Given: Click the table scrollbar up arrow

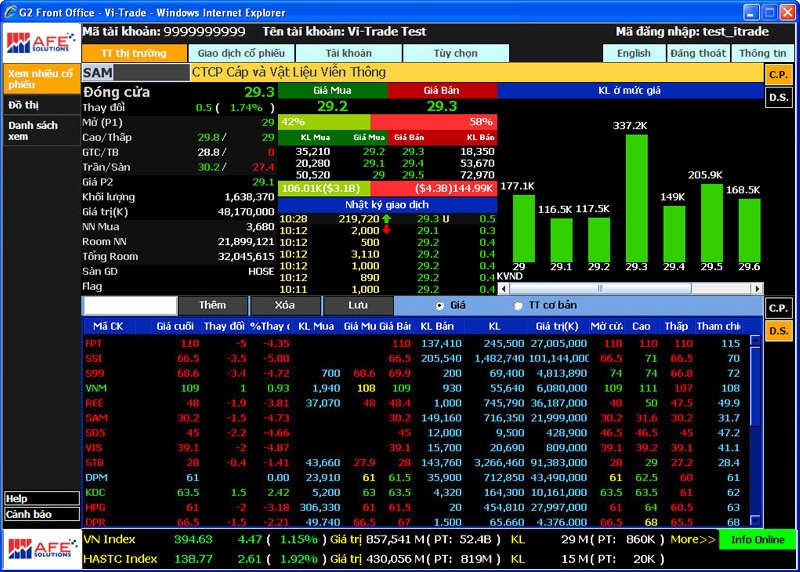Looking at the screenshot, I should point(756,340).
